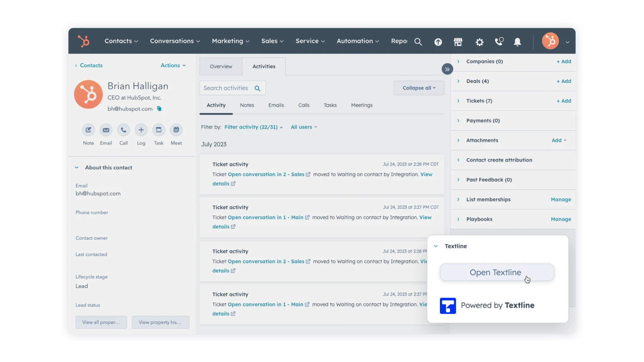This screenshot has width=644, height=362.
Task: Expand the Attachments section
Action: pyautogui.click(x=458, y=140)
